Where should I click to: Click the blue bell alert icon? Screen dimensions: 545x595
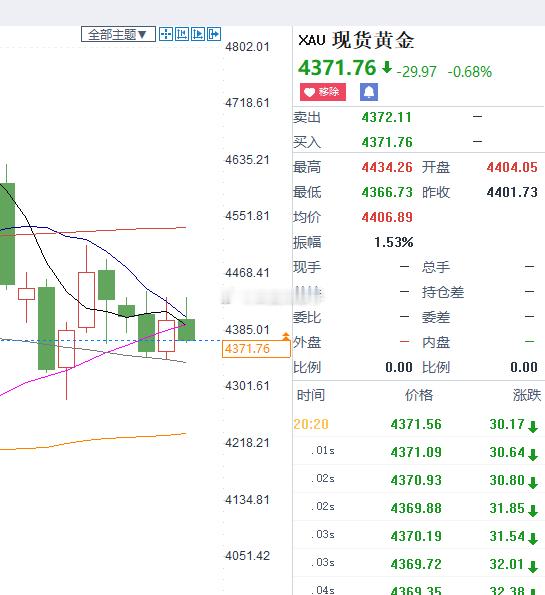tap(369, 92)
